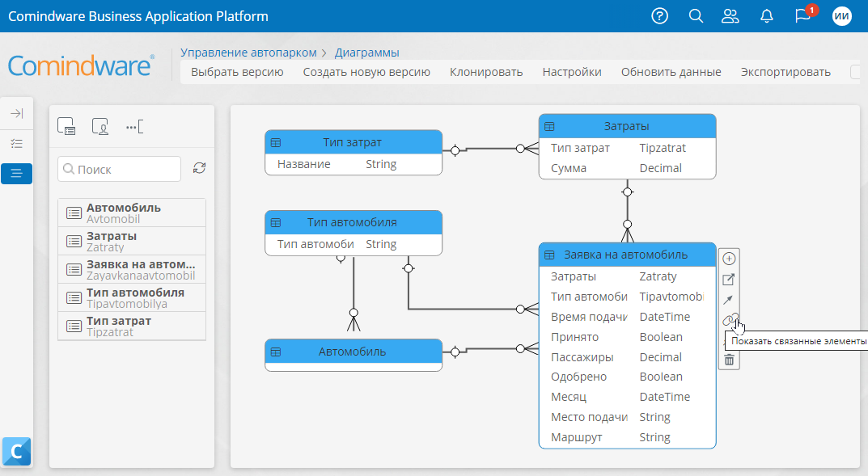
Task: Refresh the template list with the circular arrows icon
Action: 199,168
